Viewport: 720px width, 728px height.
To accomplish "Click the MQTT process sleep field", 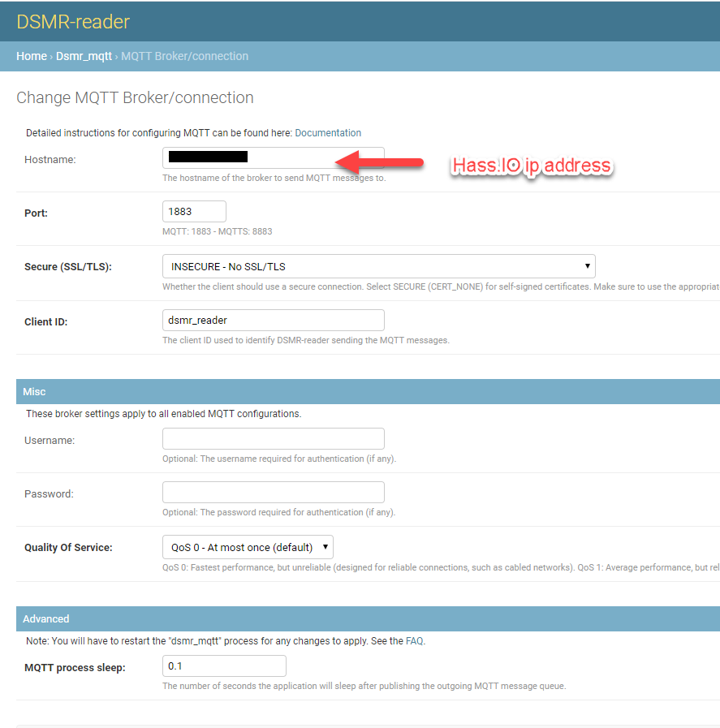I will [x=224, y=666].
